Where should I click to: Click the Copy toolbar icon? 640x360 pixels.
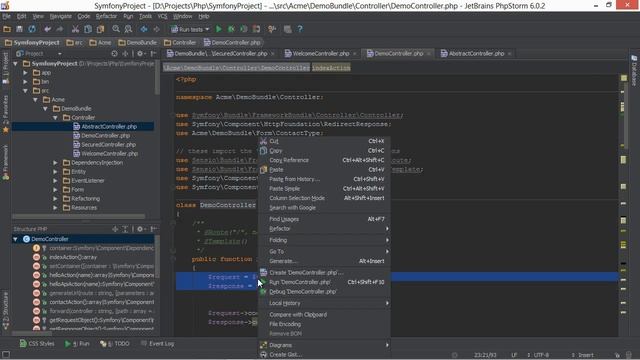[x=88, y=29]
